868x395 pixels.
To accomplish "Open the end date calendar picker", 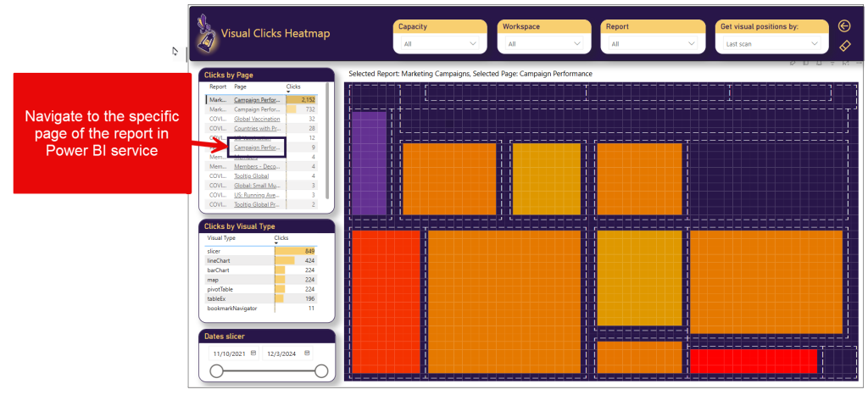I will pos(306,353).
